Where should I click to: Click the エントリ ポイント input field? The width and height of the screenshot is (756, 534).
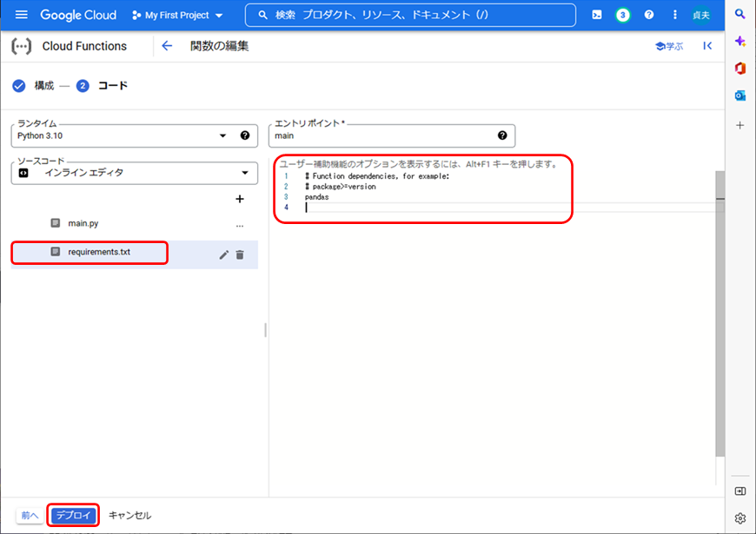pos(382,136)
